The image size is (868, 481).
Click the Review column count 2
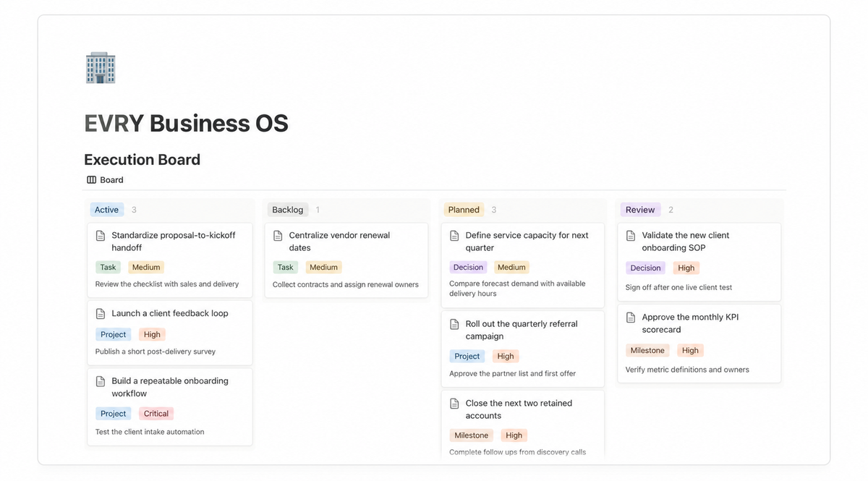671,210
